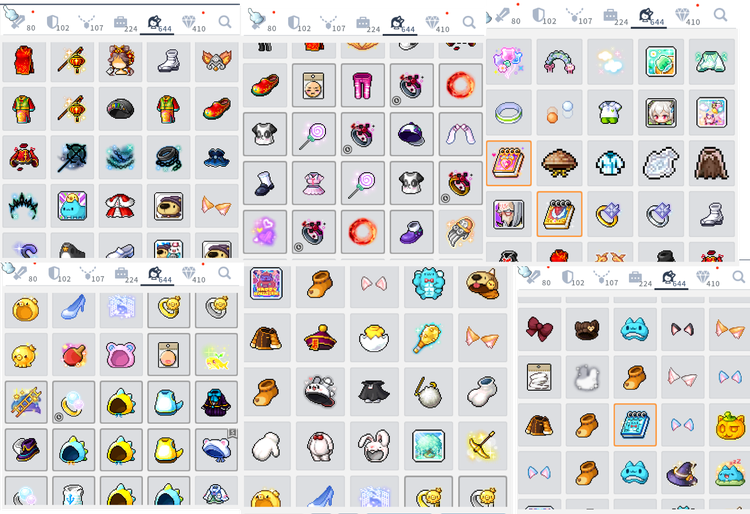The height and width of the screenshot is (514, 750).
Task: Select the white bunny hood item
Action: point(374,446)
